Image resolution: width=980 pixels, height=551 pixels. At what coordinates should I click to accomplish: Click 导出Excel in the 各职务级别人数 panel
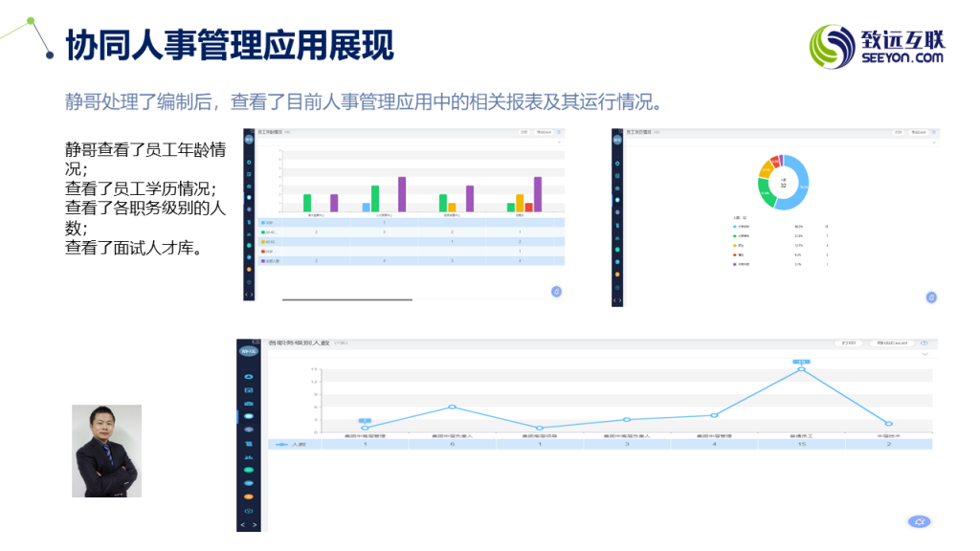tap(891, 342)
